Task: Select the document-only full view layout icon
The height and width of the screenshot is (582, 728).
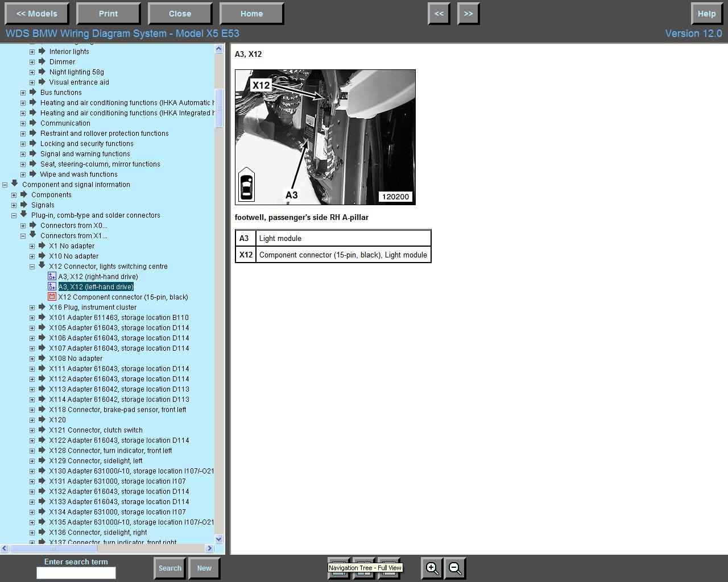Action: (390, 568)
